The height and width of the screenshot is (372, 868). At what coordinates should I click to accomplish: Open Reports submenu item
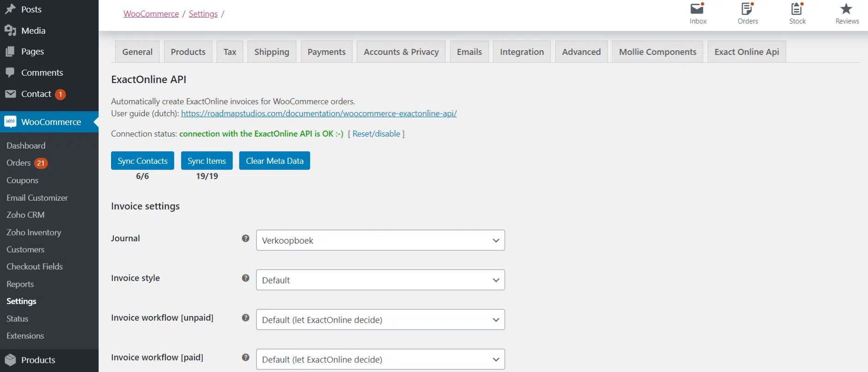pyautogui.click(x=20, y=284)
